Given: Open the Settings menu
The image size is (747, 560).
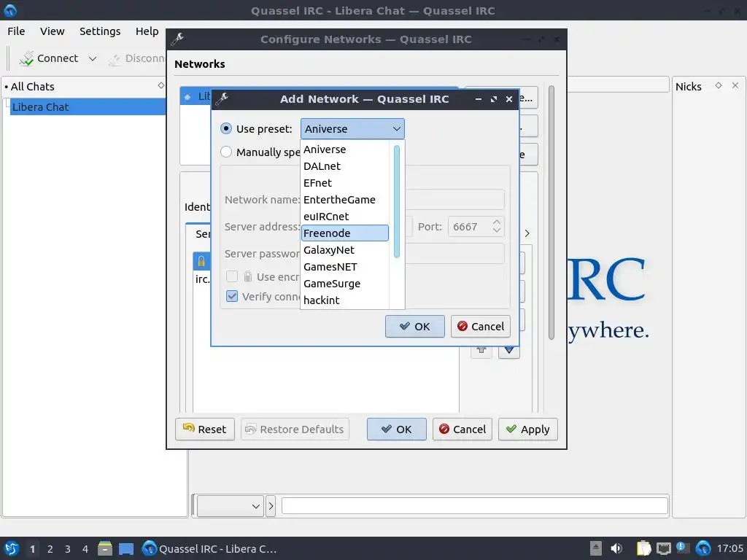Looking at the screenshot, I should [x=100, y=31].
